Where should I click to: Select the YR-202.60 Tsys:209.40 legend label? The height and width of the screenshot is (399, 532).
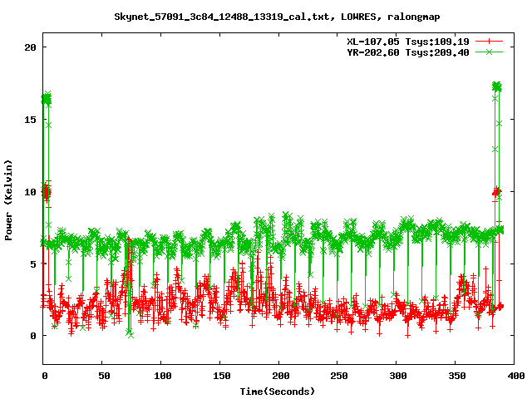[408, 52]
